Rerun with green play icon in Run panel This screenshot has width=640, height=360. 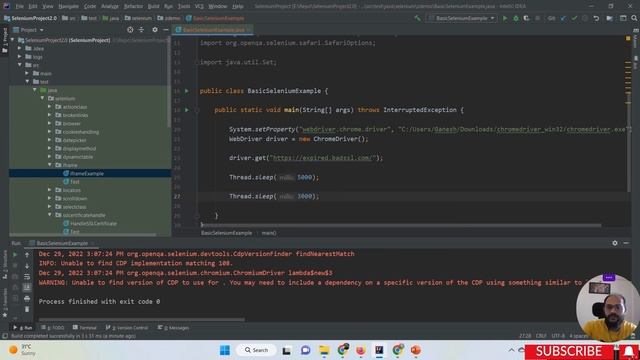[16, 255]
